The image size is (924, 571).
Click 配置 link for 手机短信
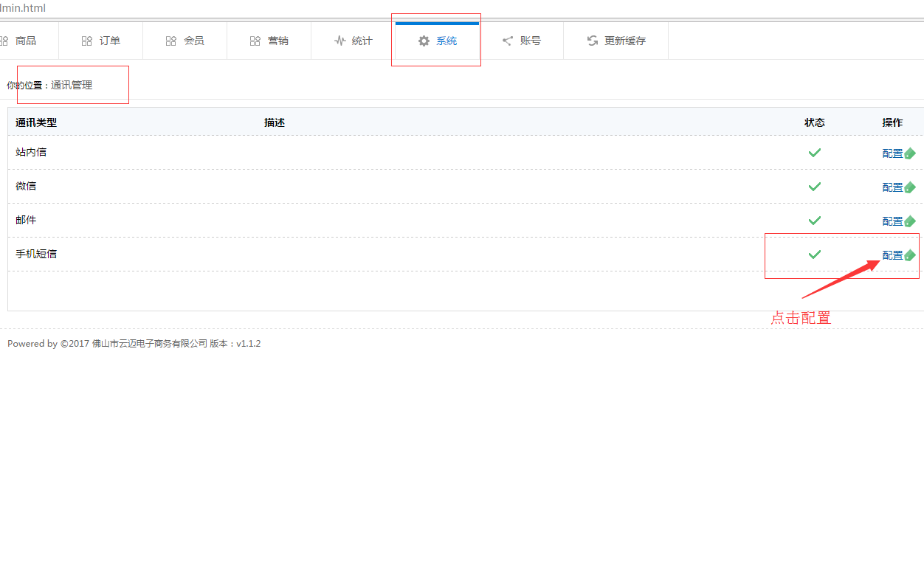click(892, 255)
